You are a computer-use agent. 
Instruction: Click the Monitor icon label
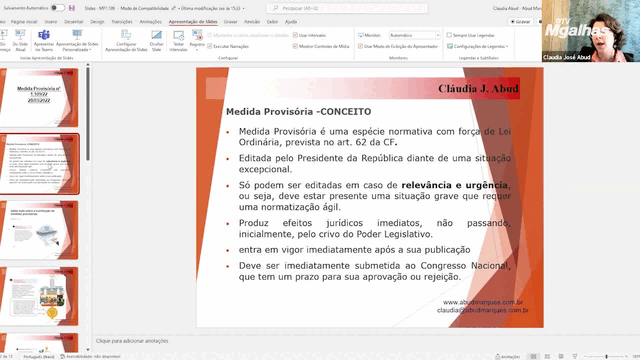point(369,36)
